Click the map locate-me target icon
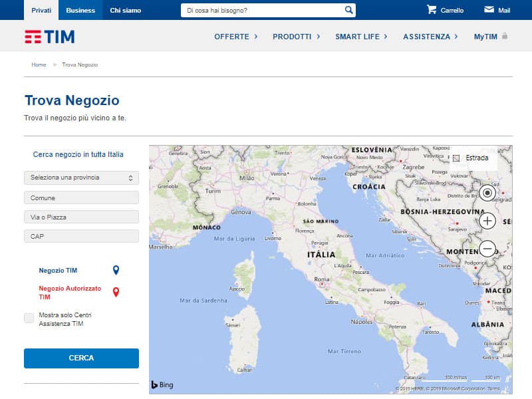532x399 pixels. (x=487, y=193)
